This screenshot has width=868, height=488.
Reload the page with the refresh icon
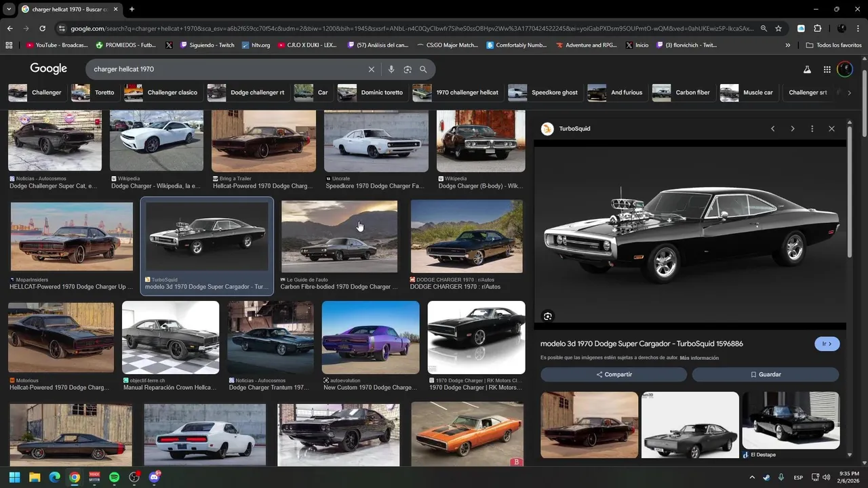42,28
